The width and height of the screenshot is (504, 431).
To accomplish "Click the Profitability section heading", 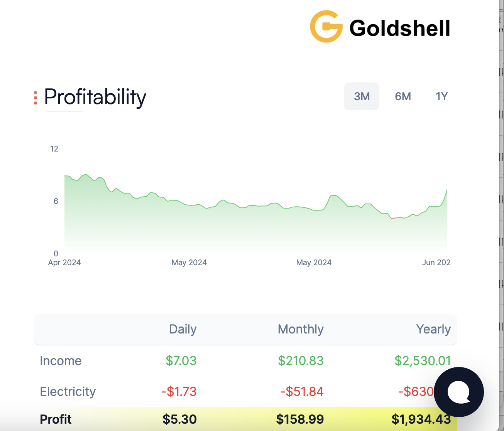I will click(95, 97).
